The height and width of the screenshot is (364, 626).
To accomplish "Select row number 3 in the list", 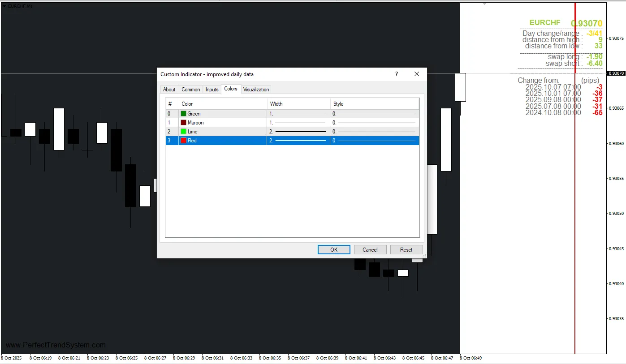I will pos(169,141).
